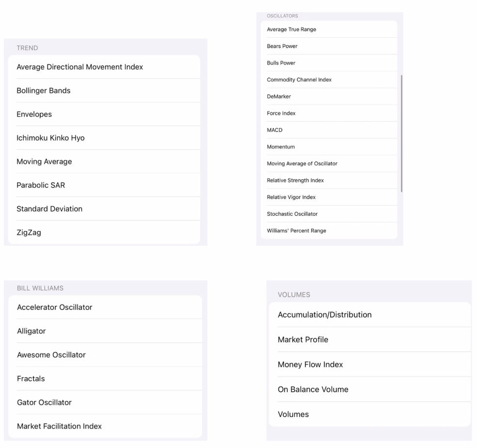Select Bill Williams' Alligator indicator
Viewport: 477px width, 448px height.
click(x=32, y=331)
